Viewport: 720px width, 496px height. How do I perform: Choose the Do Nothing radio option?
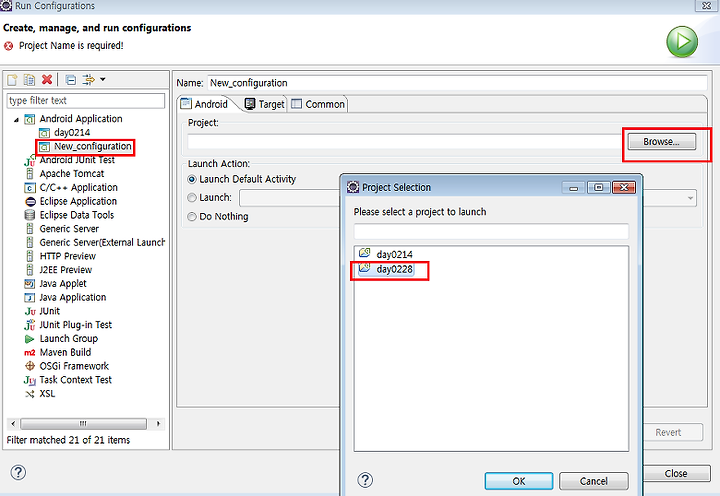(x=218, y=217)
